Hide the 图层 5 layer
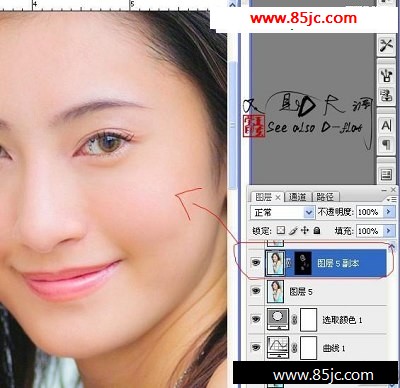This screenshot has width=400, height=388. (256, 291)
